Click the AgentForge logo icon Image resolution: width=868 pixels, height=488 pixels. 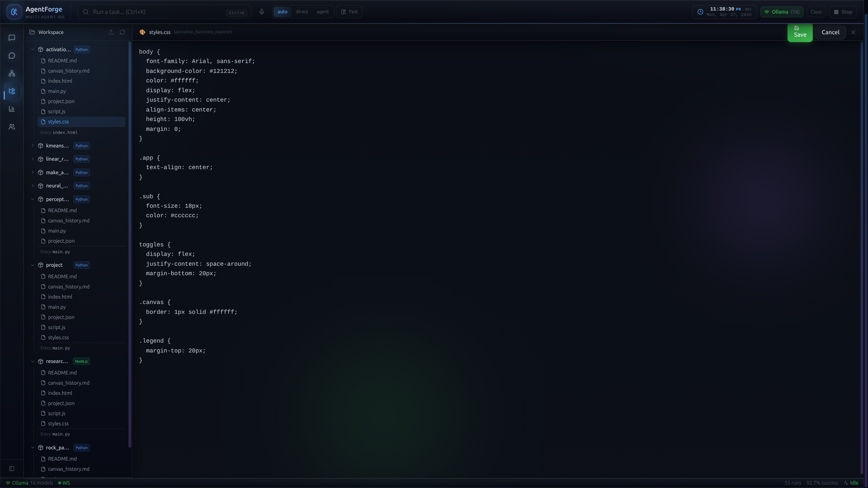[14, 12]
